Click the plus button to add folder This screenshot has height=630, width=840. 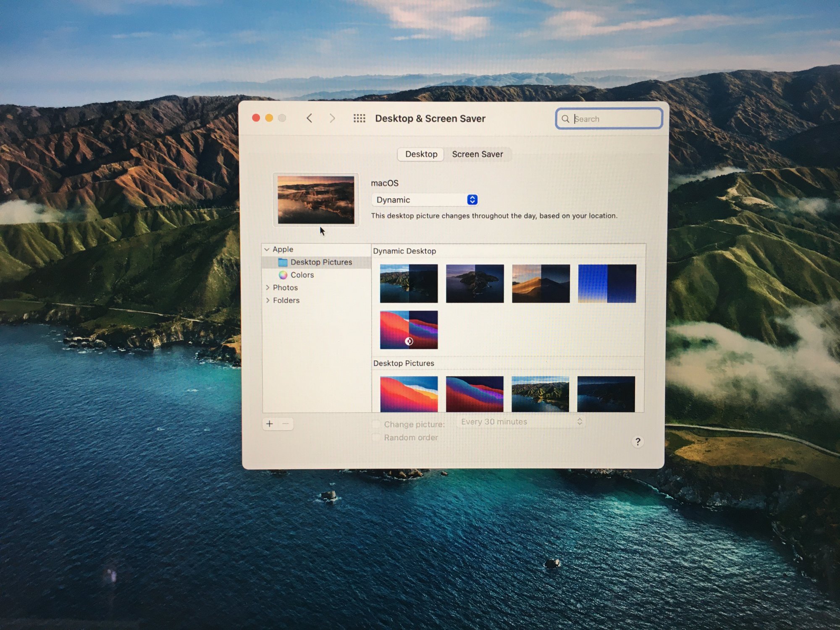pos(270,424)
